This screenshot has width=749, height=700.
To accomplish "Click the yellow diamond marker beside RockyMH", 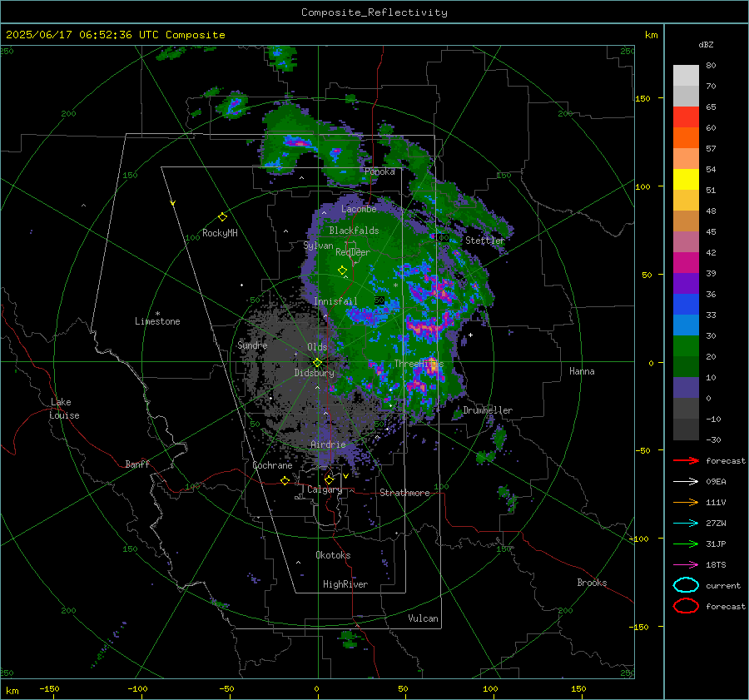I will click(x=222, y=217).
